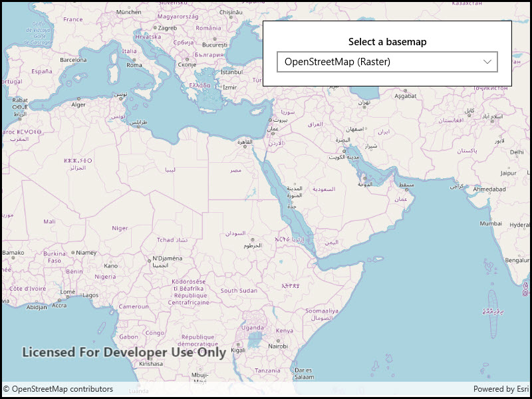The image size is (532, 399).
Task: Click the Côte d'Ivoire country label
Action: pos(27,289)
